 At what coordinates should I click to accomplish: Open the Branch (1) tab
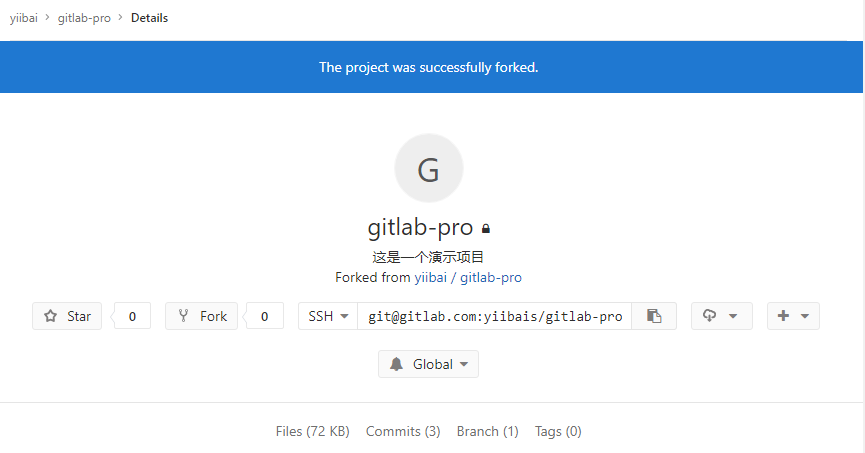487,431
